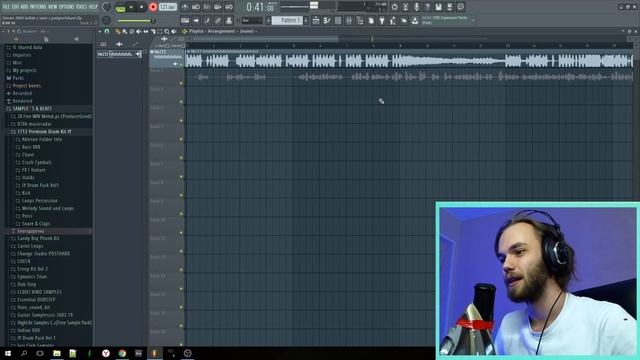Select the Slip tool in Playlist
This screenshot has height=360, width=640.
(146, 31)
